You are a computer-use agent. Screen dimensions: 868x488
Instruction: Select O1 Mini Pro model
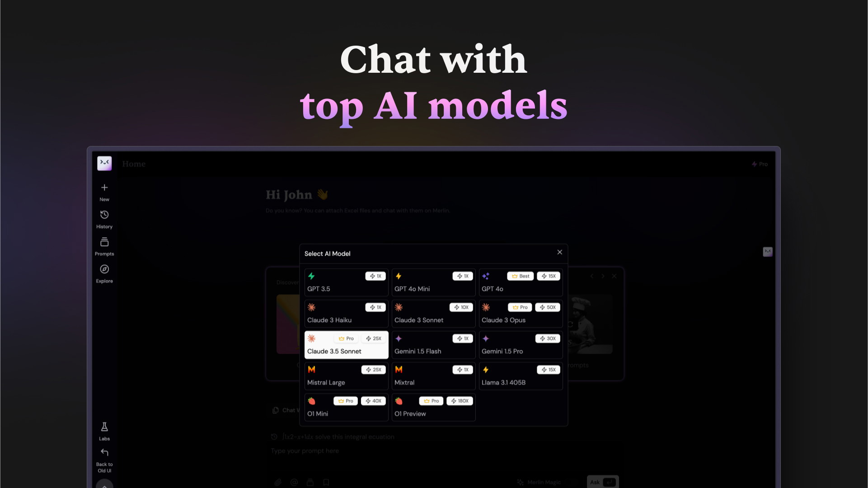(346, 407)
